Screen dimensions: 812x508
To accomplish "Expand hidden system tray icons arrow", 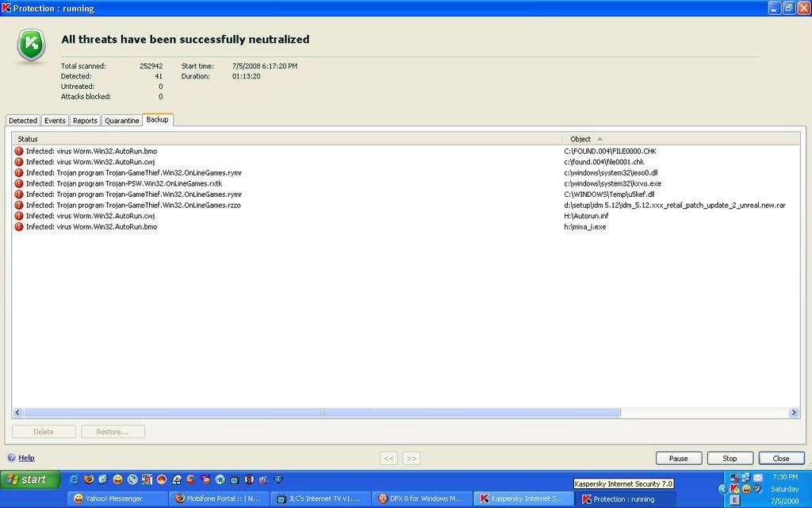I will [722, 489].
